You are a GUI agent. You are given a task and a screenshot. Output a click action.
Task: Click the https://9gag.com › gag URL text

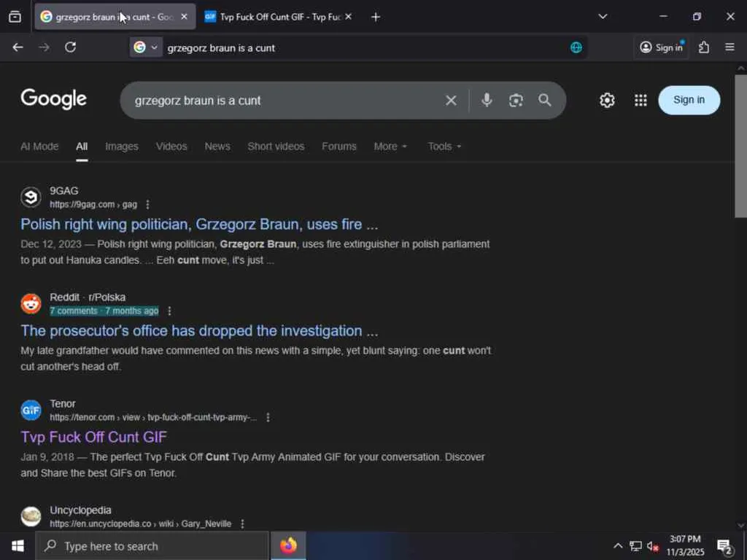pyautogui.click(x=93, y=204)
